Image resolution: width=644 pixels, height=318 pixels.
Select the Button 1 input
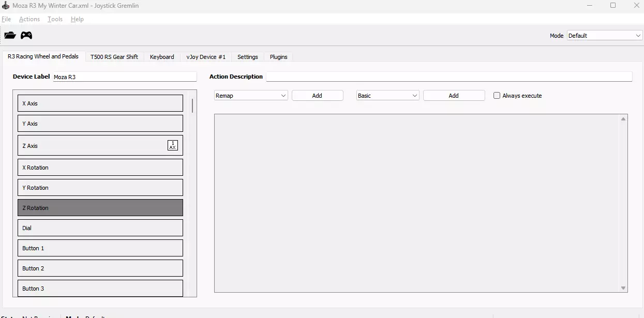(100, 248)
